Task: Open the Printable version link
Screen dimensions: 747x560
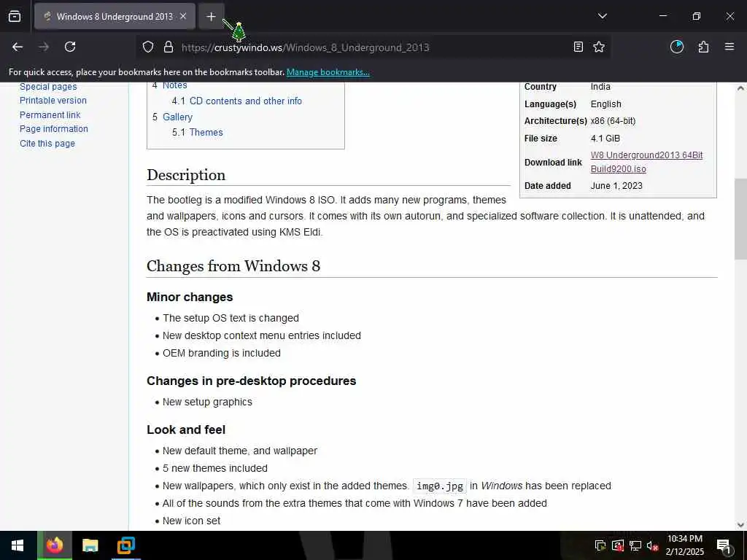Action: point(53,101)
